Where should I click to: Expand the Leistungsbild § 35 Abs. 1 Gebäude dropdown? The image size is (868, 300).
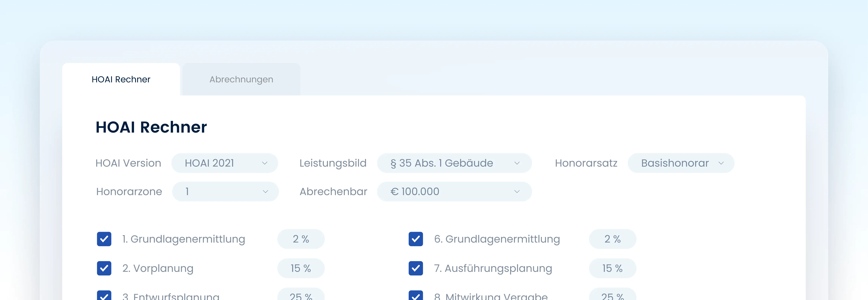tap(454, 163)
